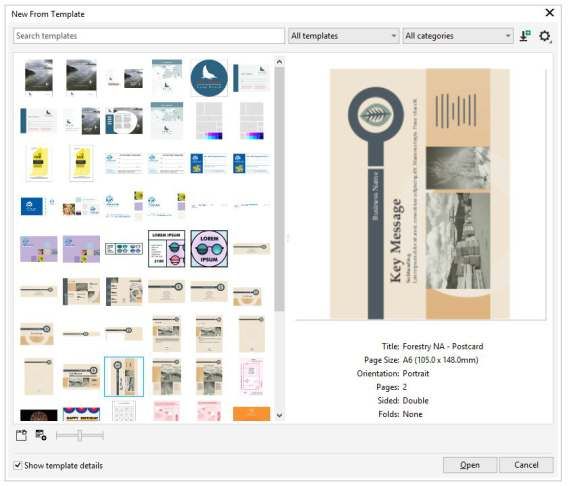Click the large Key Message postcard preview
The width and height of the screenshot is (569, 486).
tap(419, 194)
